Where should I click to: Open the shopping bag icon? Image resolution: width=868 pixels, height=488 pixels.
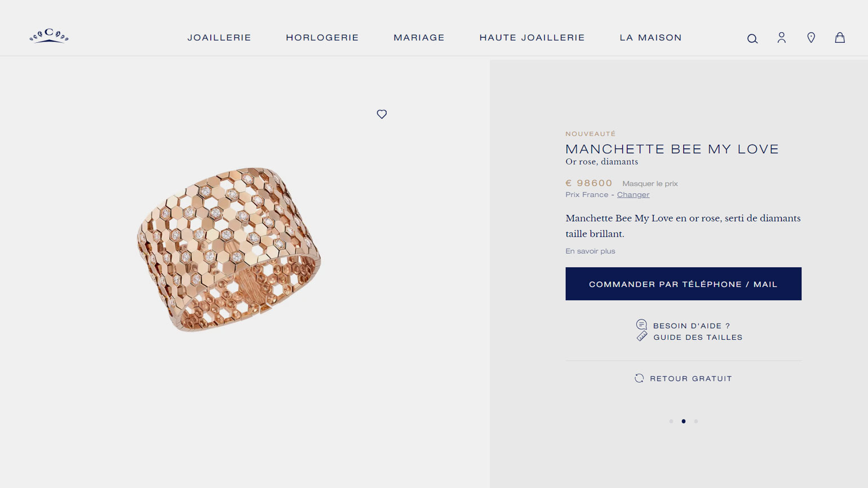(x=840, y=38)
